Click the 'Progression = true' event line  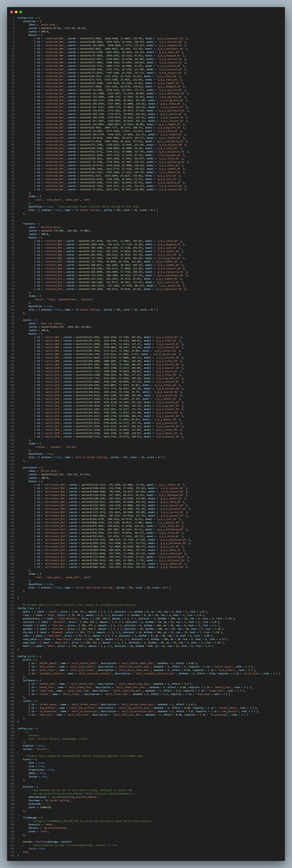pyautogui.click(x=42, y=770)
